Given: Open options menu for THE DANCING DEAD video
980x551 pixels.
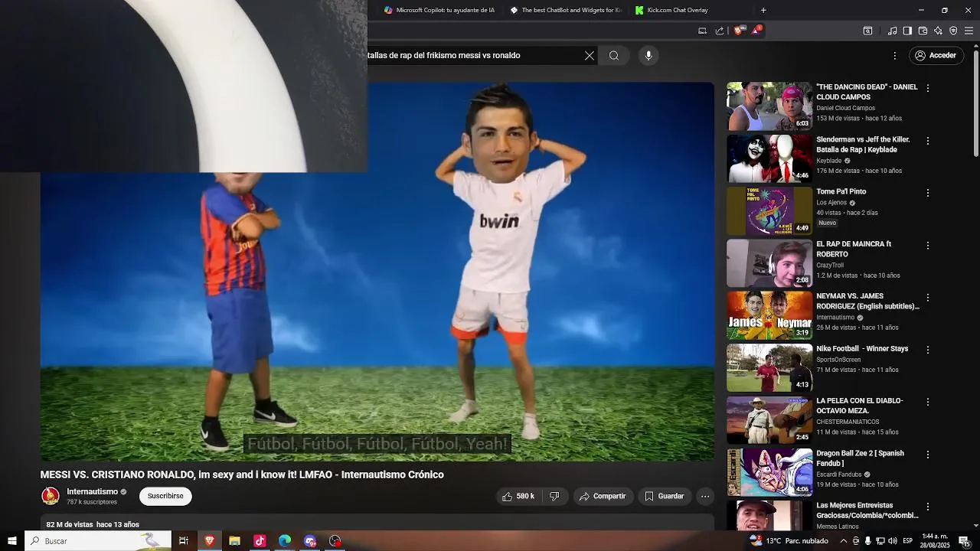Looking at the screenshot, I should coord(928,88).
